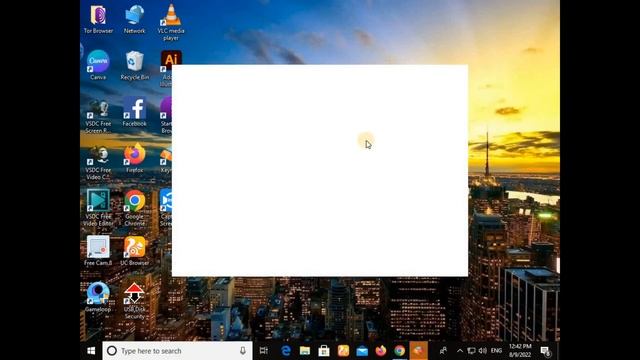Screen dimensions: 640x360
Task: Open the Gameloop desktop shortcut
Action: pos(98,297)
